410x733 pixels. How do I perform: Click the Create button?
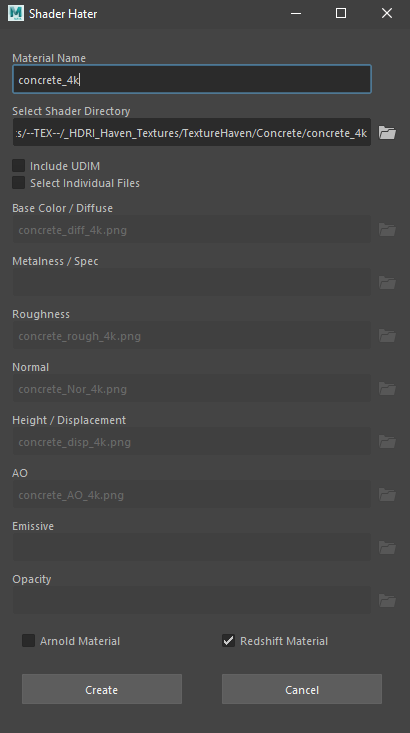(102, 689)
